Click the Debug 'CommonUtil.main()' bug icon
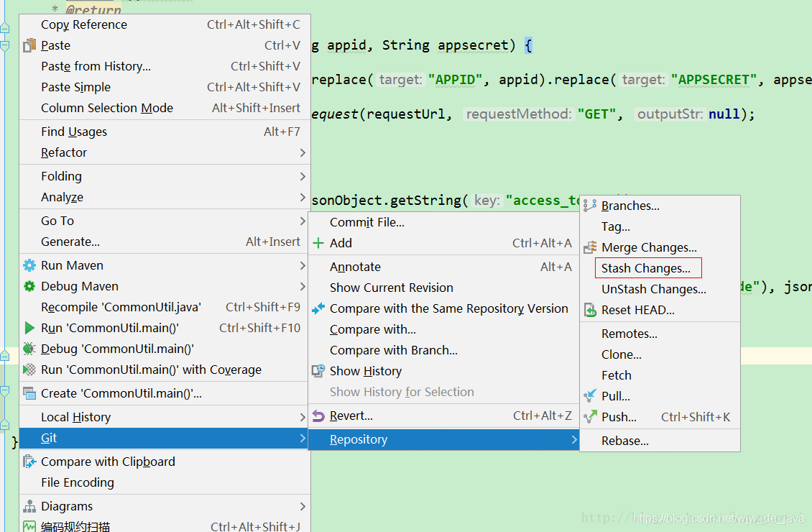Image resolution: width=812 pixels, height=532 pixels. [x=29, y=349]
